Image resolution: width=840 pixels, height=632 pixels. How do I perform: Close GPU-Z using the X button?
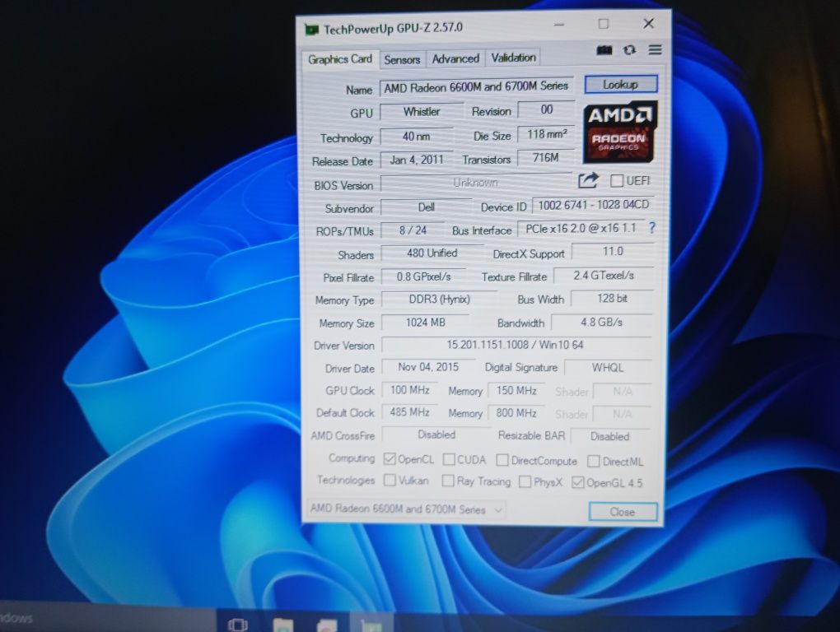click(x=648, y=24)
